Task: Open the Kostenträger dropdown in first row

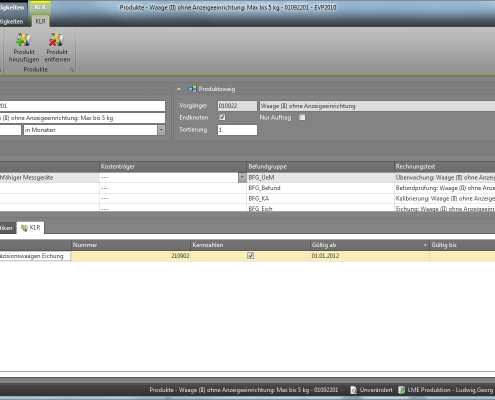Action: coord(242,178)
